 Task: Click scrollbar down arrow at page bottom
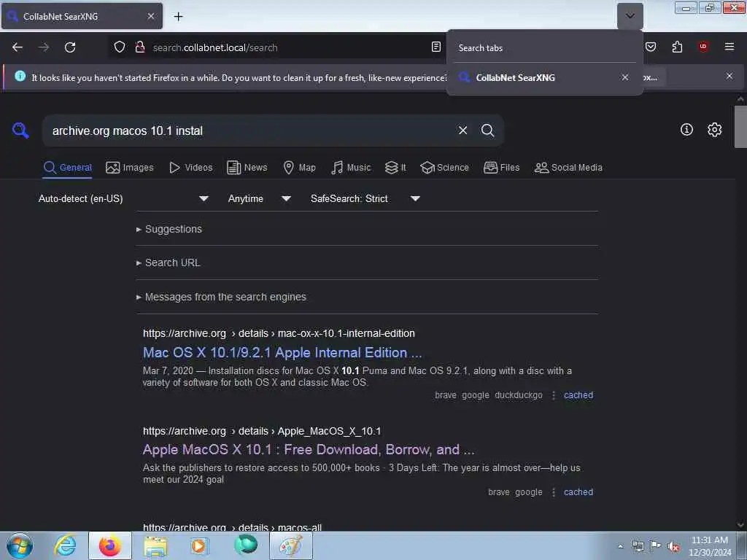(x=740, y=525)
